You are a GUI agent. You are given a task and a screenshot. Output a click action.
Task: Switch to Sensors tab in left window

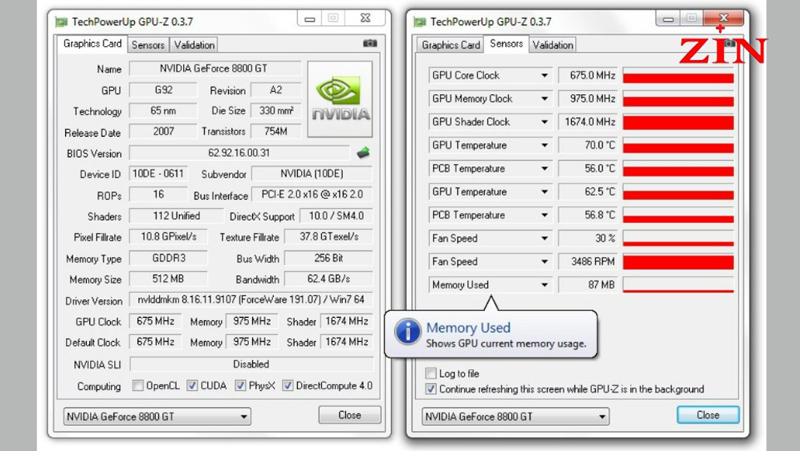tap(148, 45)
